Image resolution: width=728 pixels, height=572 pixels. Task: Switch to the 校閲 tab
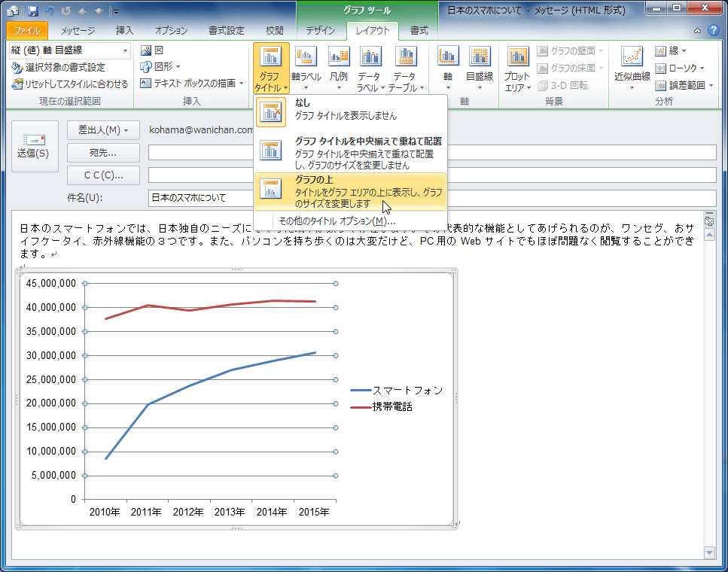click(274, 31)
